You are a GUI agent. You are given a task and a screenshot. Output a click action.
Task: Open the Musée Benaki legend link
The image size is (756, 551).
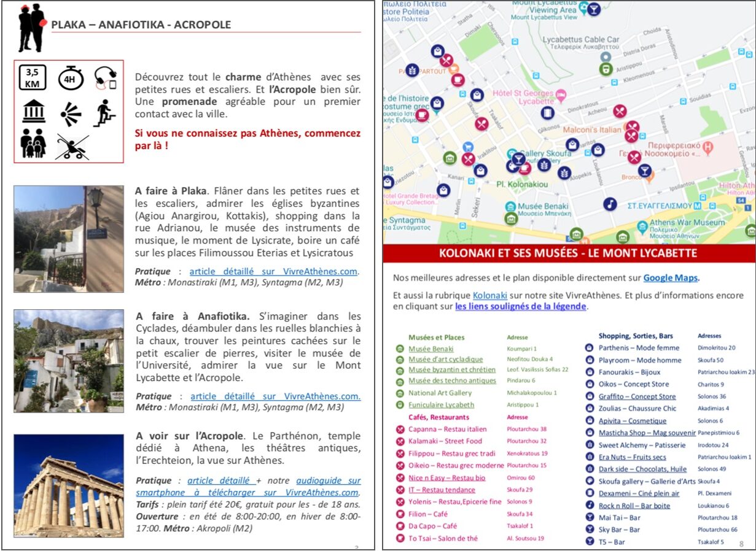(431, 349)
